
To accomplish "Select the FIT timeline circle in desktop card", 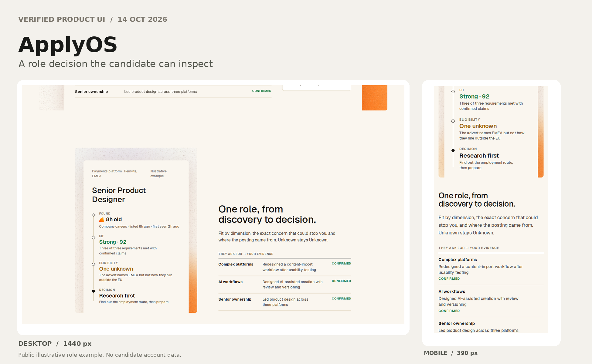I will pyautogui.click(x=94, y=238).
